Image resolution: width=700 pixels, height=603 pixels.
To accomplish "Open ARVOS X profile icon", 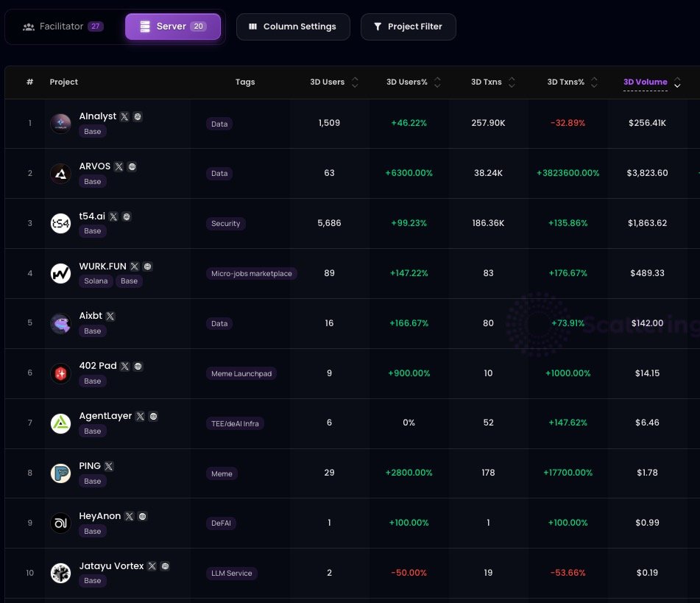I will point(119,166).
